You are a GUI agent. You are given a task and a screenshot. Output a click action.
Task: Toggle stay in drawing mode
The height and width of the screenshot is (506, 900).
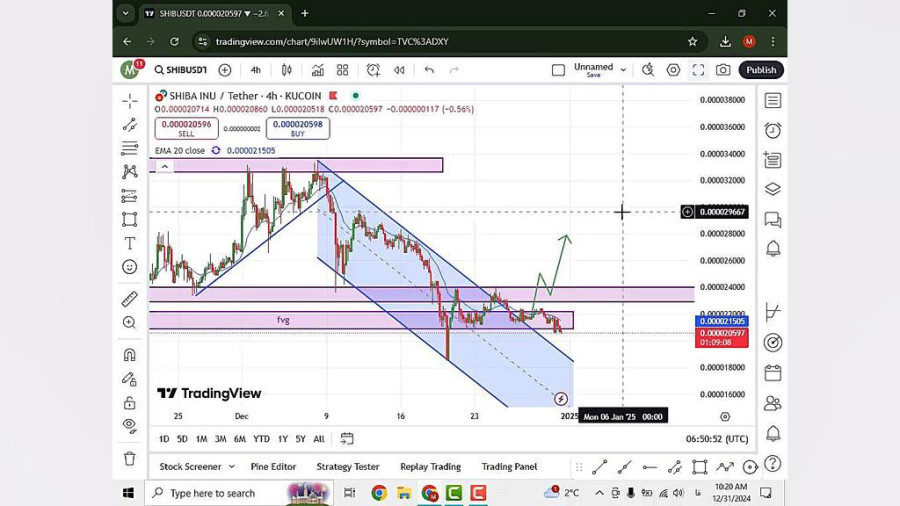pyautogui.click(x=130, y=379)
